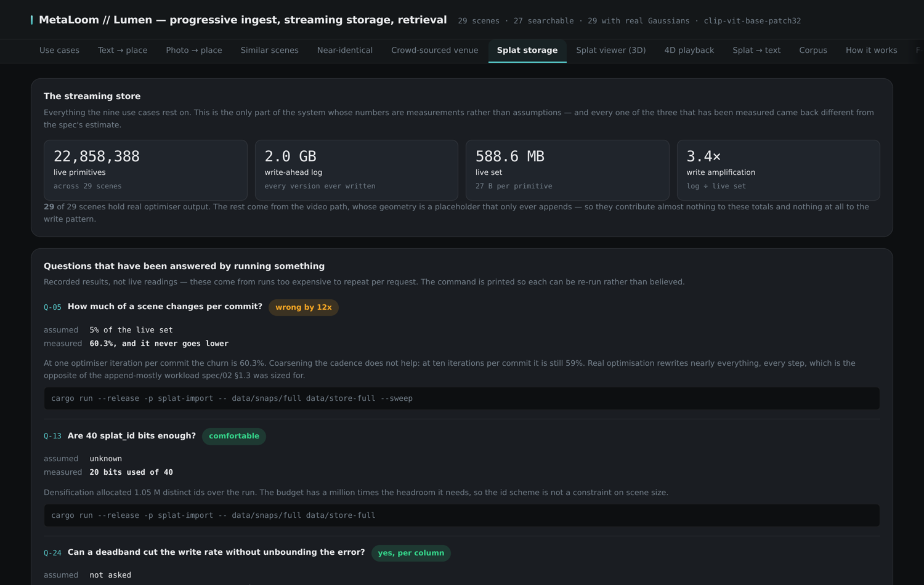
Task: Select the Near-identical tab
Action: tap(345, 50)
